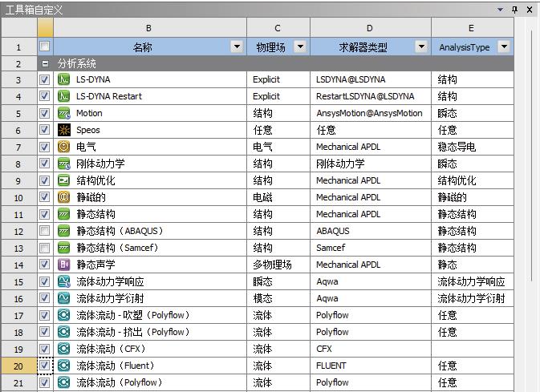
Task: Select row number 3 header
Action: click(19, 79)
